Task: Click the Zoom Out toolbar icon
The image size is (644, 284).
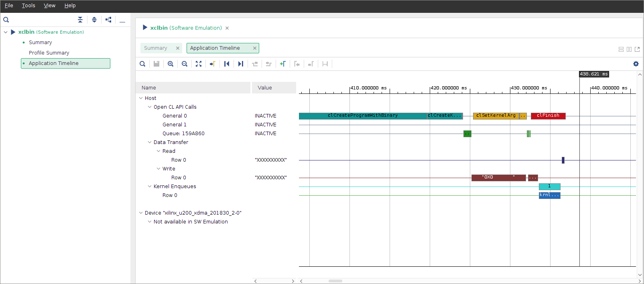Action: [x=185, y=64]
